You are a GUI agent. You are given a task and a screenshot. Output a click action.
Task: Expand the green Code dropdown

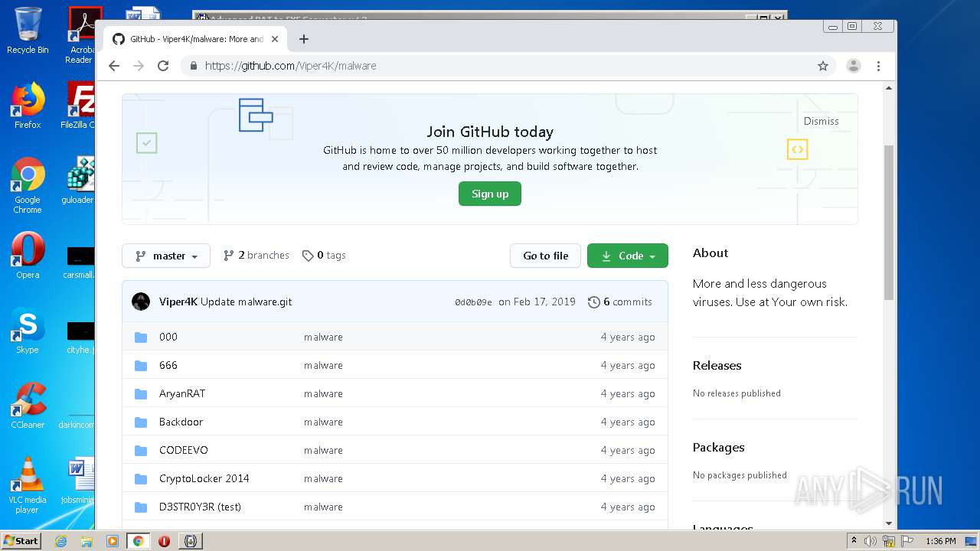coord(628,256)
